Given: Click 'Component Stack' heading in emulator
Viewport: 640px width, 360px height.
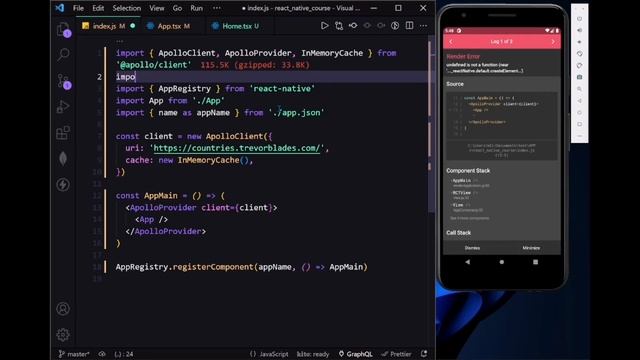Looking at the screenshot, I should pos(468,171).
